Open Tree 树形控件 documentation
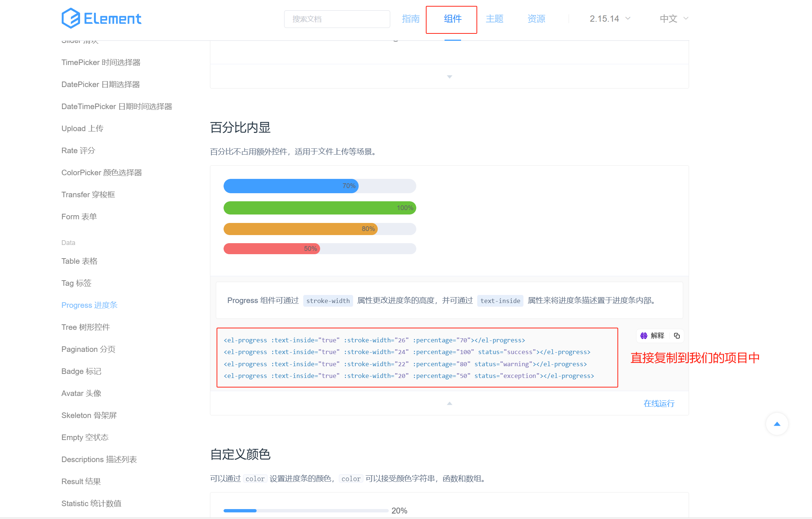Image resolution: width=812 pixels, height=519 pixels. click(x=86, y=327)
